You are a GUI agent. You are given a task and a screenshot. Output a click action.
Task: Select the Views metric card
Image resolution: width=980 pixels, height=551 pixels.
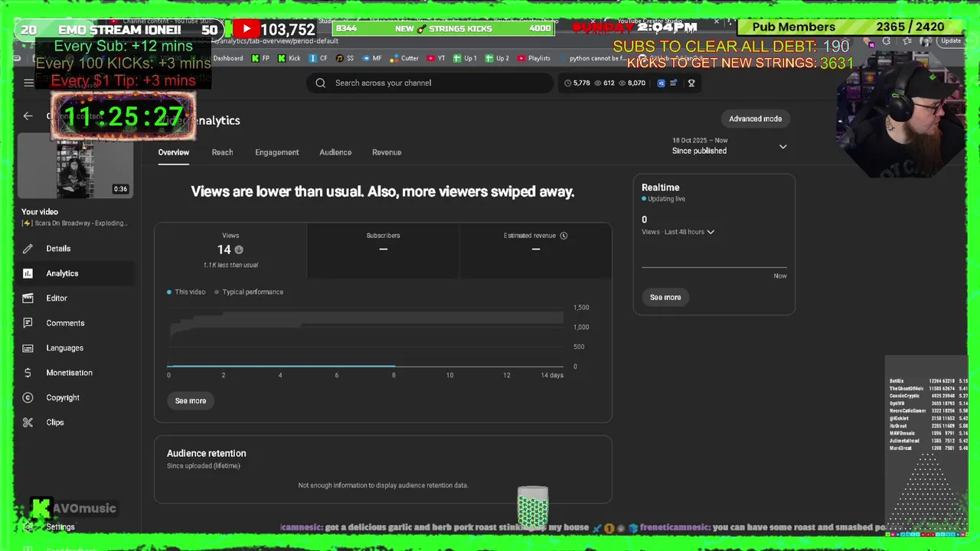tap(230, 250)
